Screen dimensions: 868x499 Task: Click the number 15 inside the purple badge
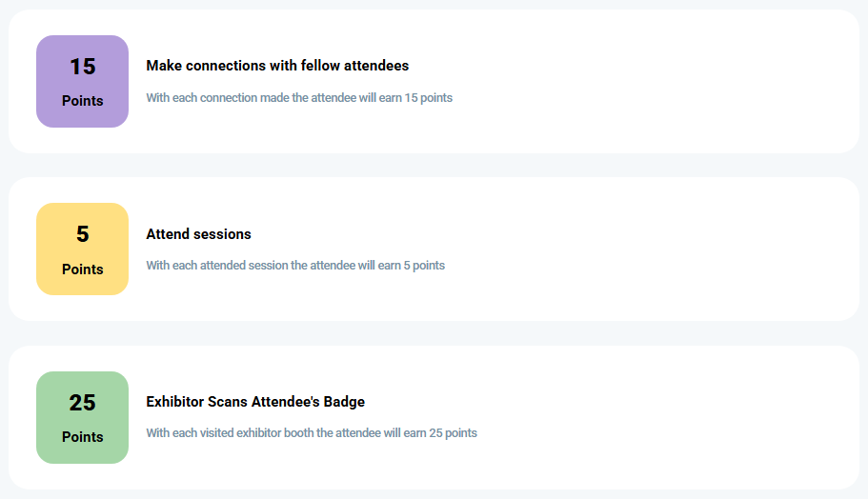click(x=83, y=67)
